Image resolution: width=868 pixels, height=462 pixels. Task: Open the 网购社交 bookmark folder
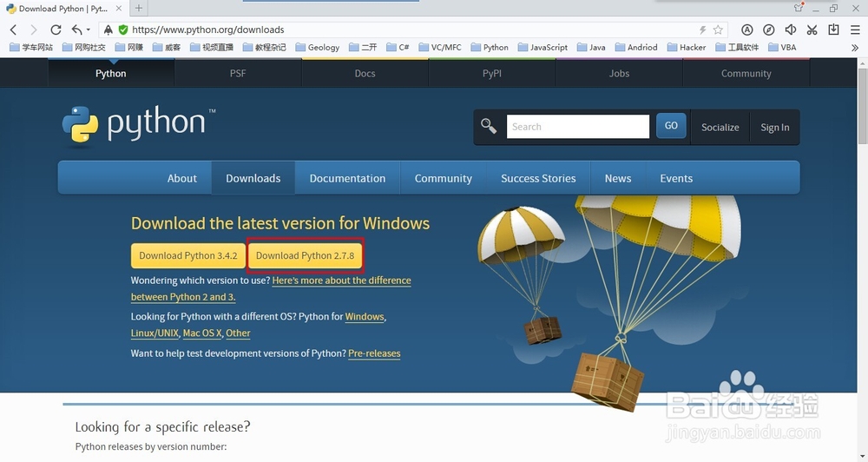pos(83,48)
